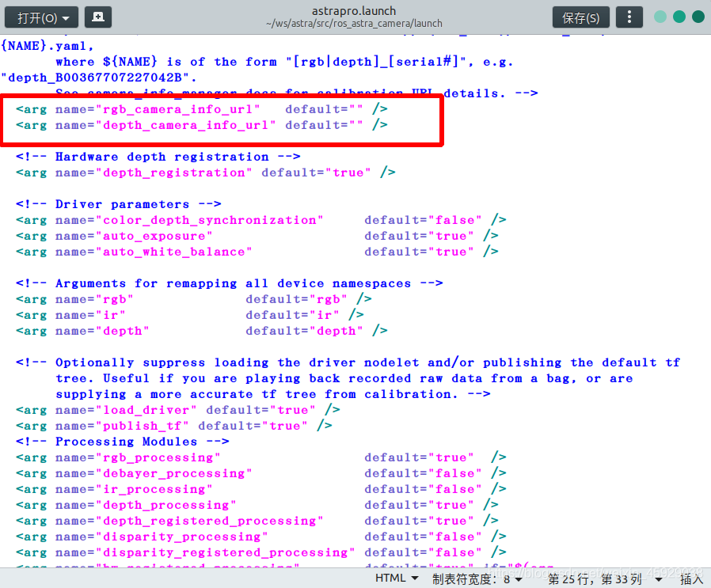Open cursor position 第 25 行 dropdown
Viewport: 711px width, 588px height.
(604, 579)
